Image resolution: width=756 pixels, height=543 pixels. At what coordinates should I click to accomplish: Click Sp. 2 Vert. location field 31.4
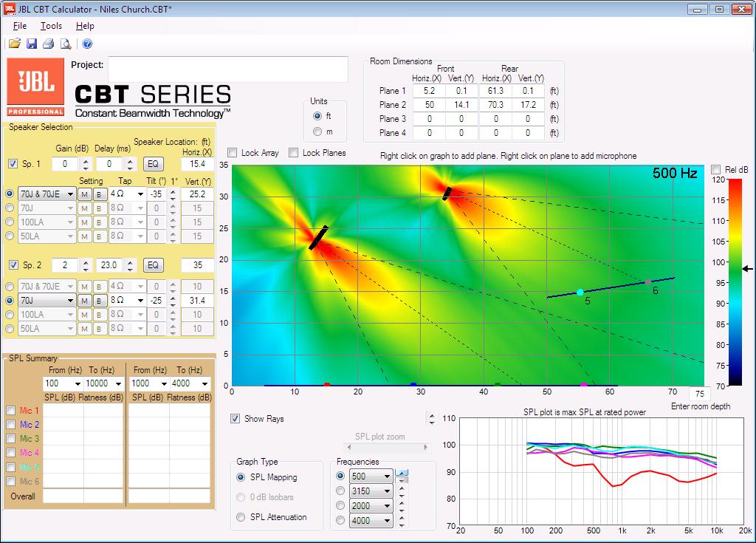point(197,301)
